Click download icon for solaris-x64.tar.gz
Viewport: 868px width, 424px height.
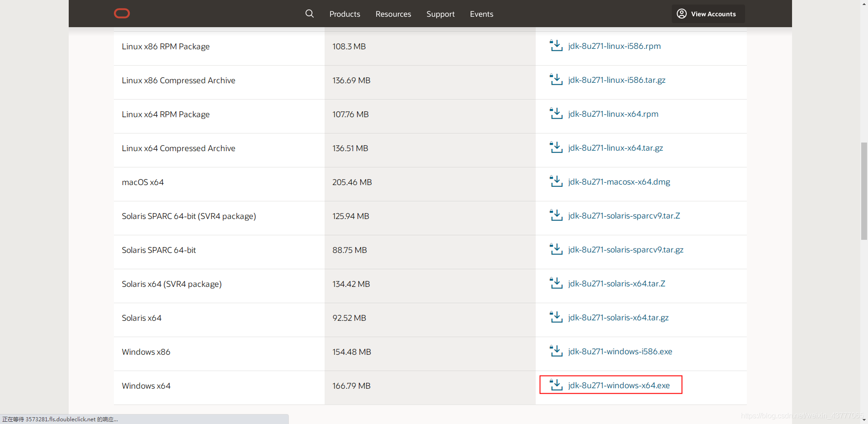(x=556, y=317)
